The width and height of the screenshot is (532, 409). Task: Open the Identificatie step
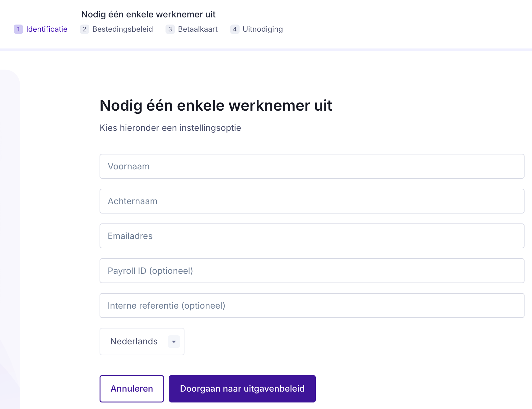pos(47,29)
